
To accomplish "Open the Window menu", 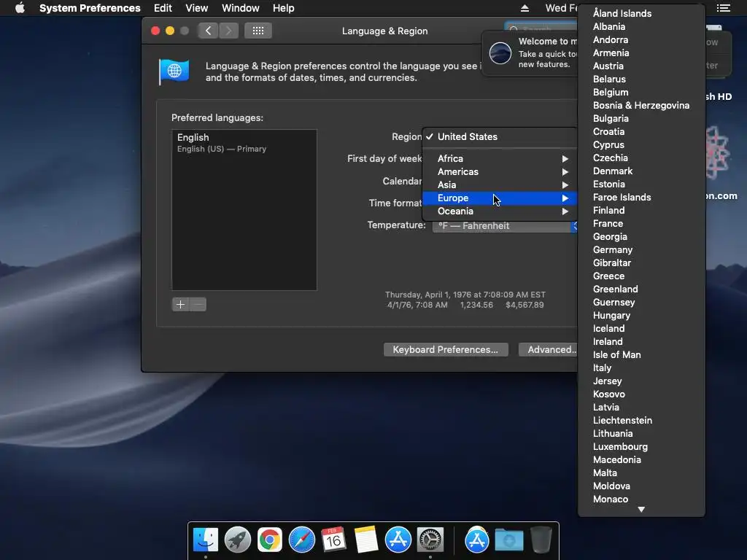I will click(241, 8).
